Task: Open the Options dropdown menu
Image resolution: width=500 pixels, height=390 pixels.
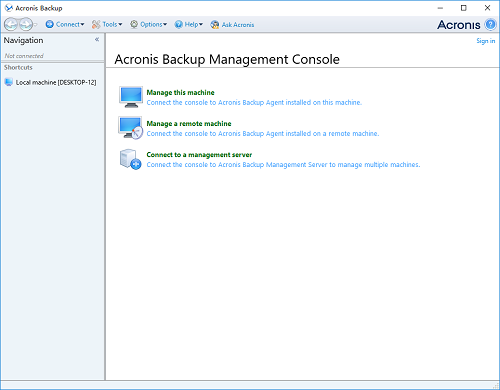Action: [x=148, y=24]
